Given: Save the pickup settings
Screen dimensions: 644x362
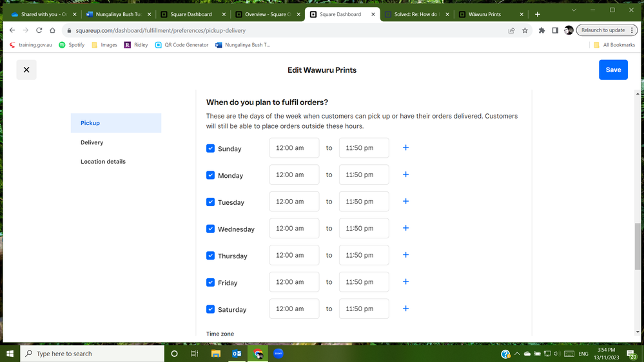Looking at the screenshot, I should pyautogui.click(x=612, y=70).
